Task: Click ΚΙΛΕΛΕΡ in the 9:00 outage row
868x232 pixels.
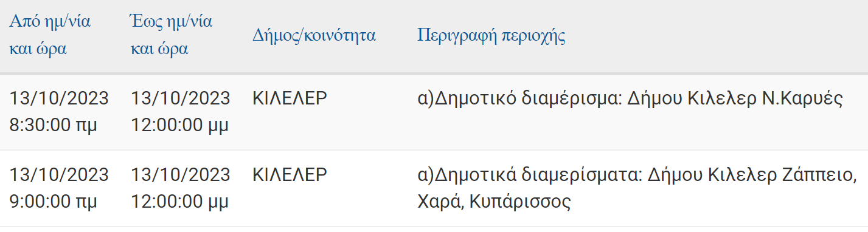Action: pyautogui.click(x=290, y=175)
